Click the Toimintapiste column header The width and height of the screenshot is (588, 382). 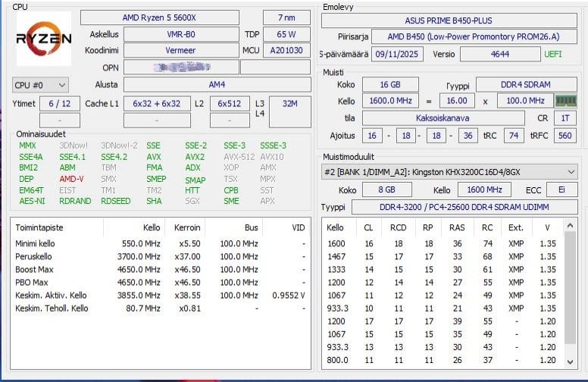click(x=57, y=227)
